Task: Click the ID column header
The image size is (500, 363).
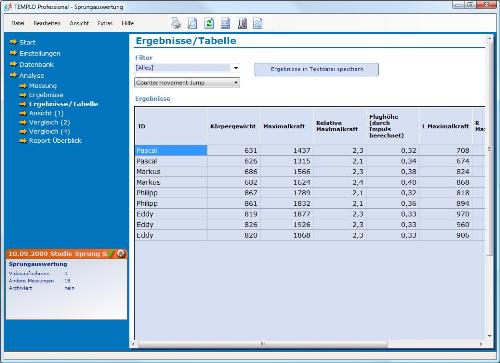Action: click(171, 126)
